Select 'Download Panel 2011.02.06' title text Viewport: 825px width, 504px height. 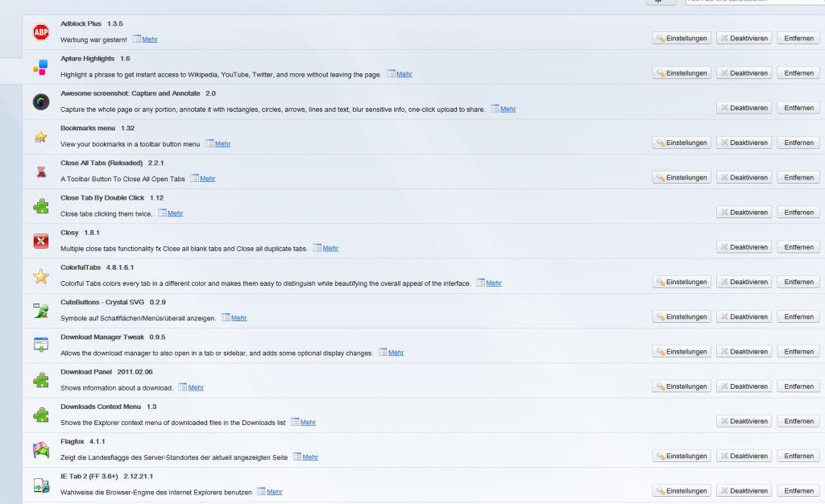(x=106, y=372)
